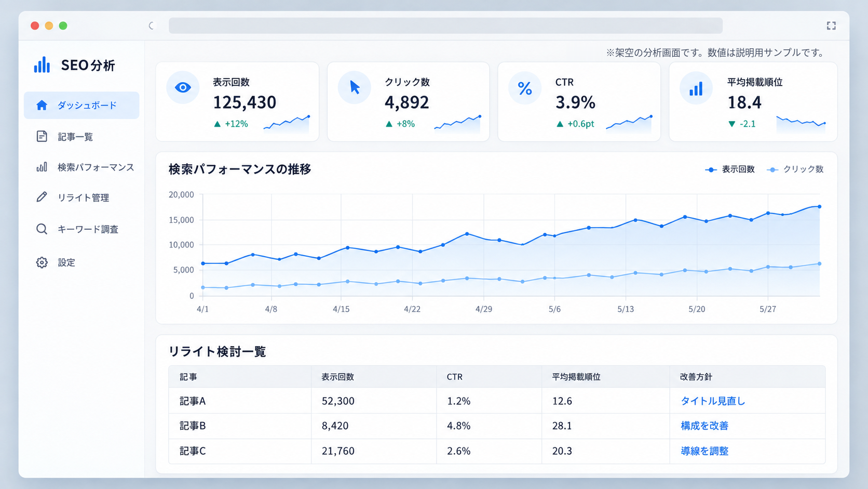Click the 平均掲載順位 card sparkline chart
The image size is (868, 489).
click(801, 124)
